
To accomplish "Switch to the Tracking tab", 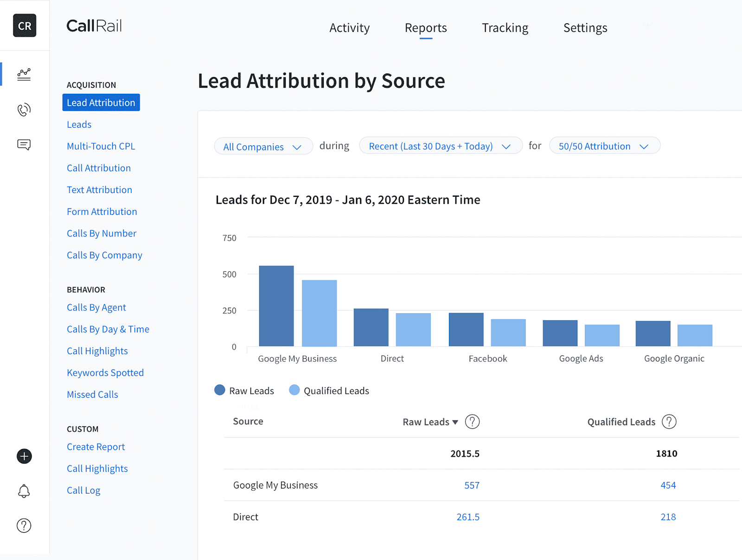I will pos(505,28).
